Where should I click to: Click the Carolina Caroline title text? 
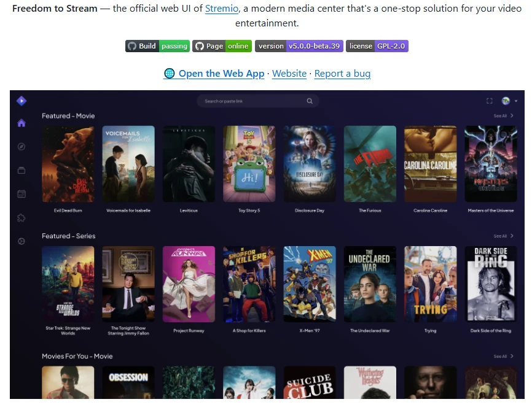[x=430, y=211]
